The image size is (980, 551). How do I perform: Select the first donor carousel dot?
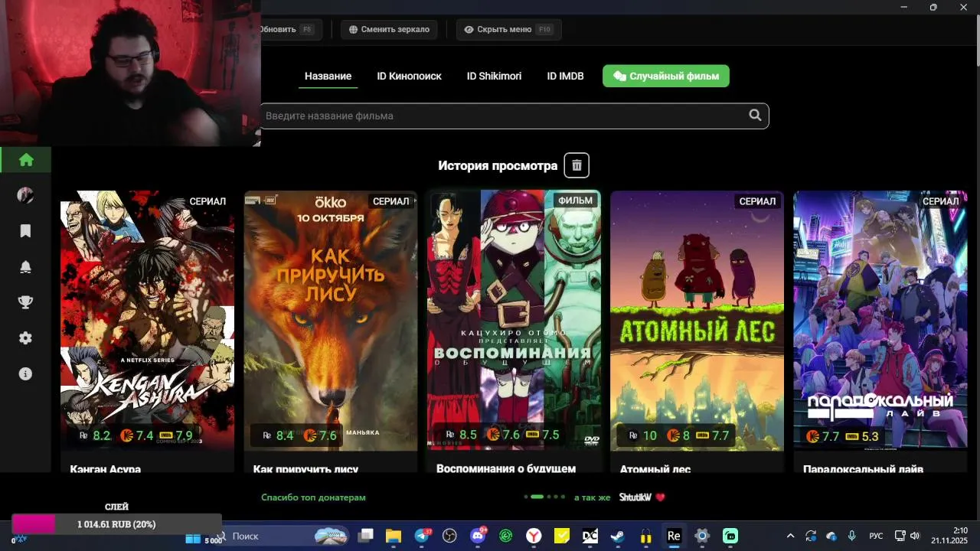click(x=526, y=497)
